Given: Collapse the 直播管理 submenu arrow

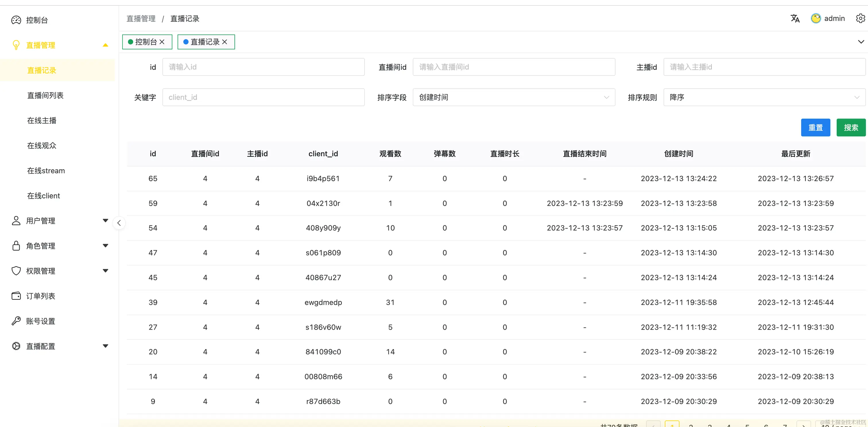Looking at the screenshot, I should (105, 45).
